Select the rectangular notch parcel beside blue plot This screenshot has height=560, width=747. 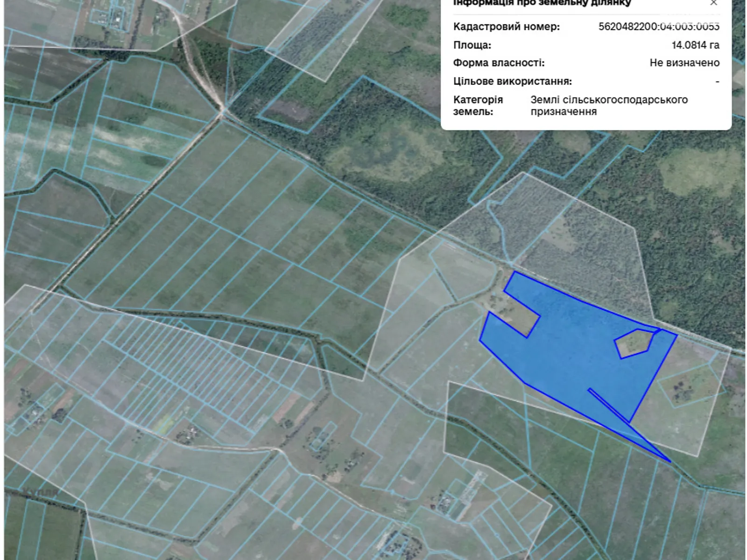click(x=521, y=316)
